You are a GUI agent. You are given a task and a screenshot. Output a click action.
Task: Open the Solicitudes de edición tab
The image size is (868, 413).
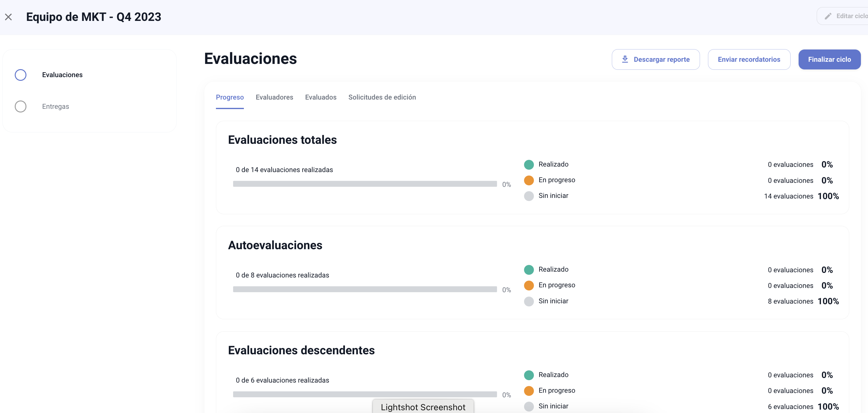point(382,97)
